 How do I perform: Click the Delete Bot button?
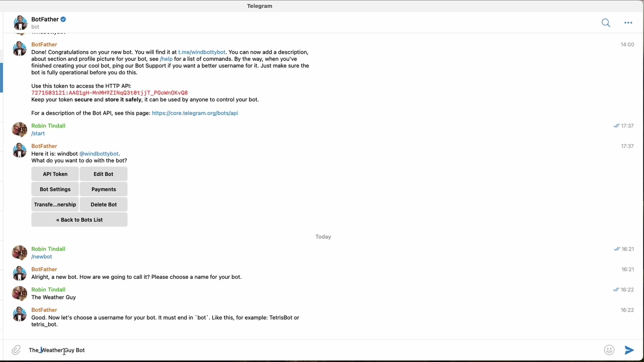104,204
